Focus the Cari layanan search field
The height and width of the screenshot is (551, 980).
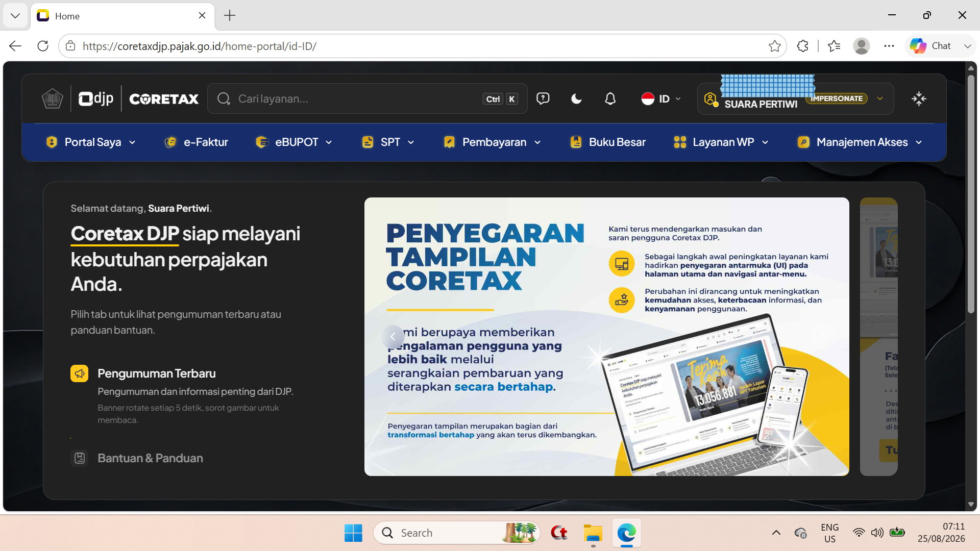367,98
